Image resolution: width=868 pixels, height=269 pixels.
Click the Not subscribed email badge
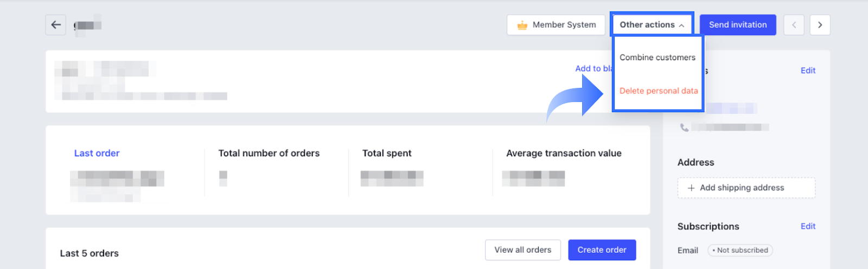[740, 251]
